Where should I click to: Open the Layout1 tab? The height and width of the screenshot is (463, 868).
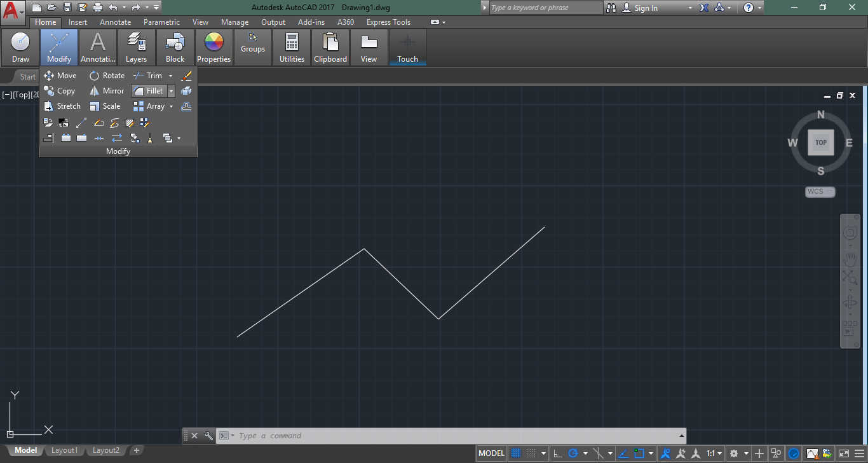pos(64,450)
